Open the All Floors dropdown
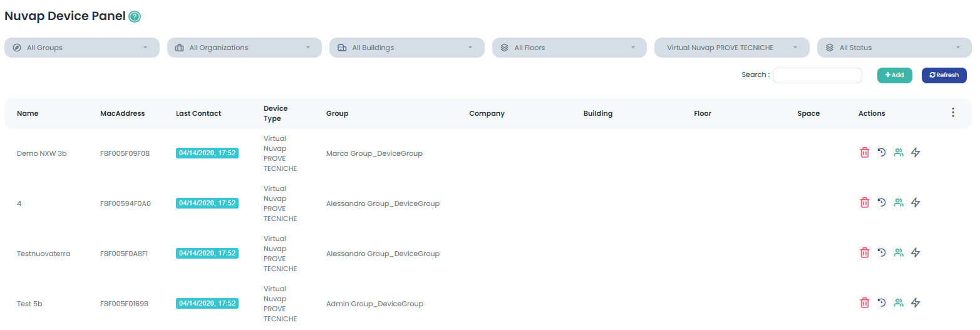The image size is (980, 330). (x=569, y=48)
